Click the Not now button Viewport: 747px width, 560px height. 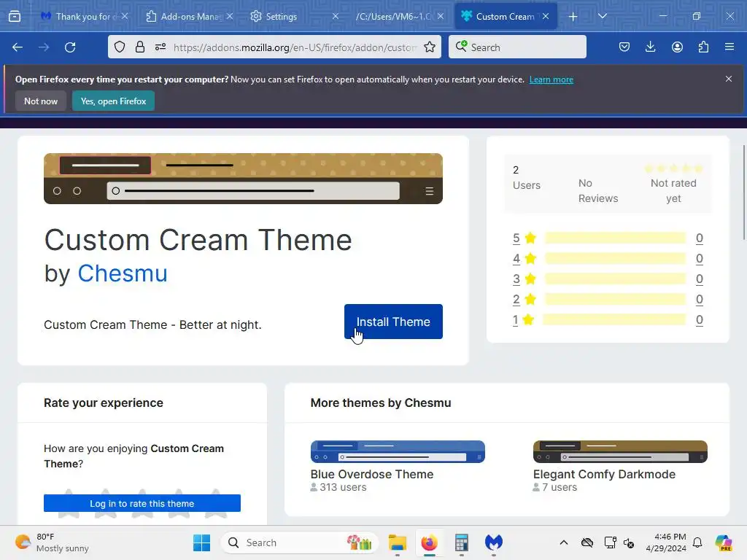point(41,101)
